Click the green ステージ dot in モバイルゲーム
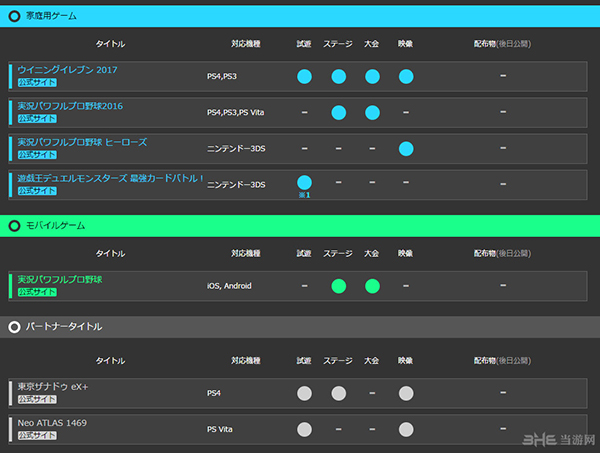 (x=339, y=286)
